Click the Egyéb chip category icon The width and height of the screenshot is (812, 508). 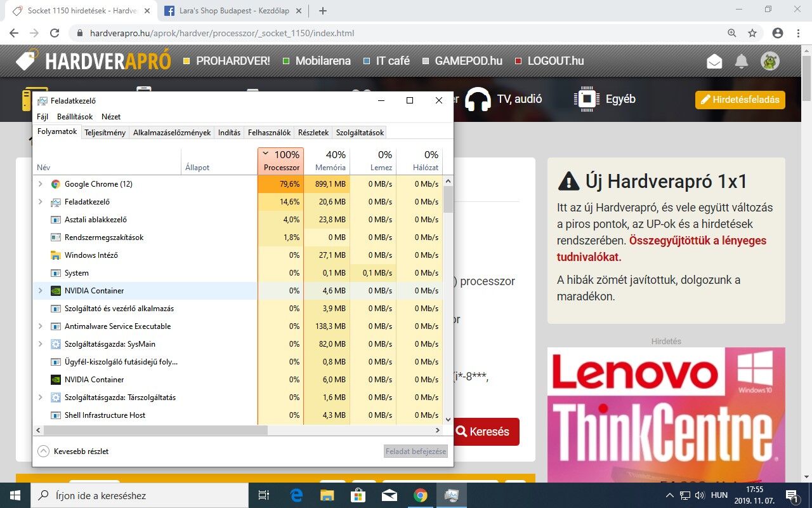point(587,99)
